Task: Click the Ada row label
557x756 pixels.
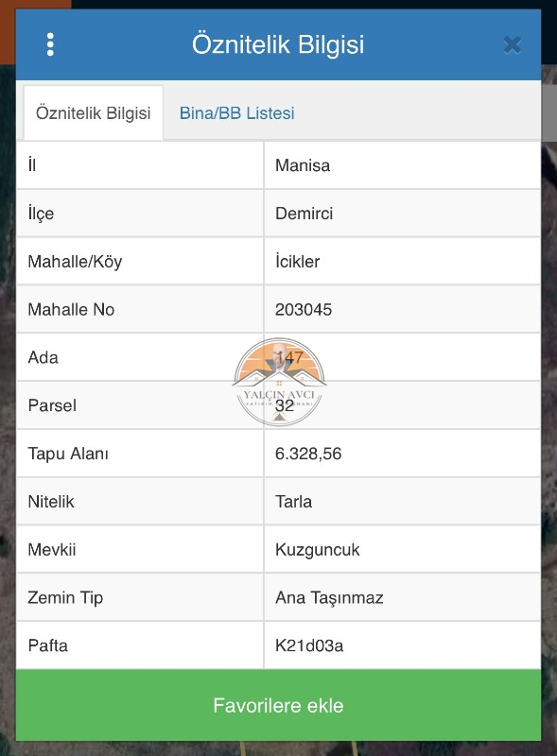Action: click(x=43, y=358)
